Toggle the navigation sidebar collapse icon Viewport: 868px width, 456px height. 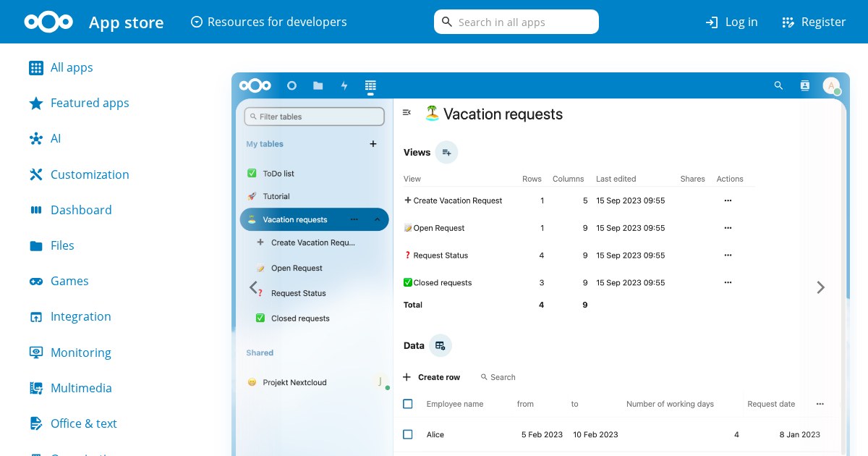[407, 112]
